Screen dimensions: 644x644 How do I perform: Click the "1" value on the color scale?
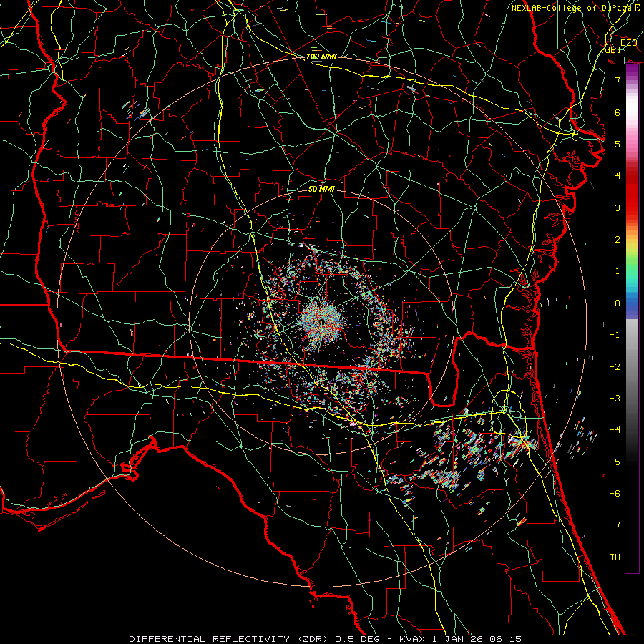tap(618, 271)
